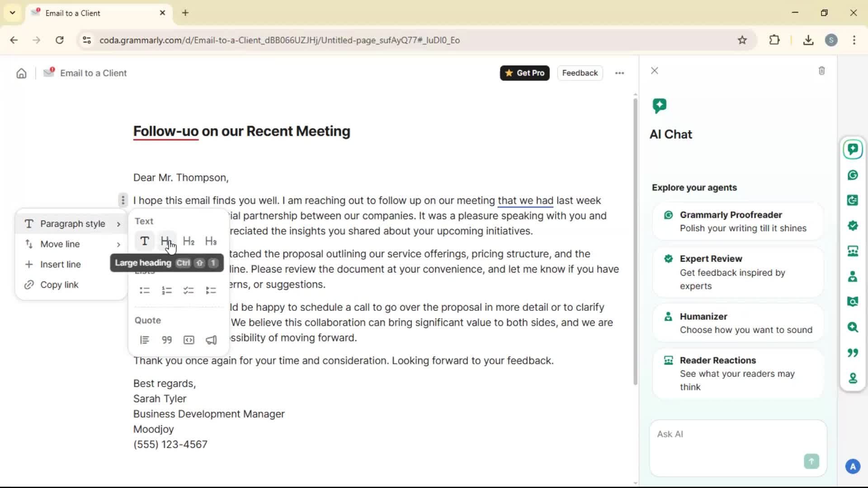868x488 pixels.
Task: Apply the code block style
Action: [x=189, y=340]
